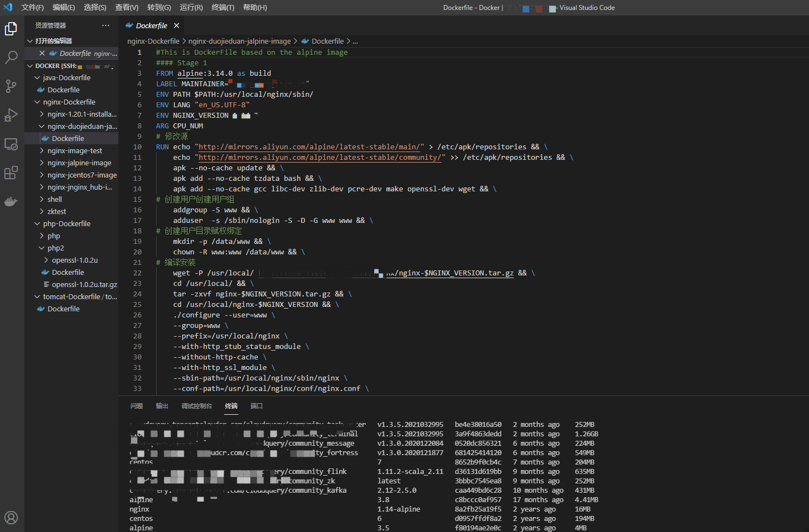Close the Dockerfile editor tab

pyautogui.click(x=177, y=25)
